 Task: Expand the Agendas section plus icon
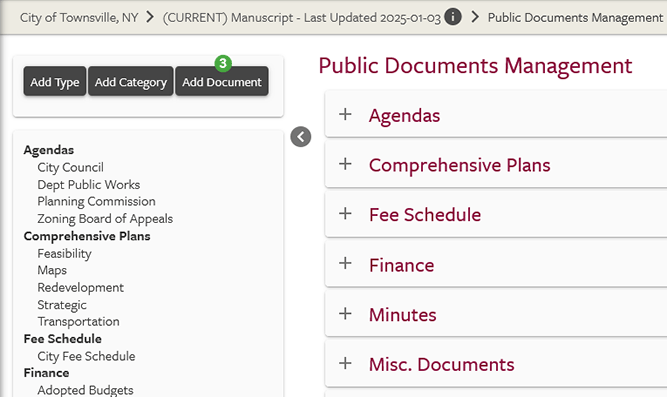(345, 114)
